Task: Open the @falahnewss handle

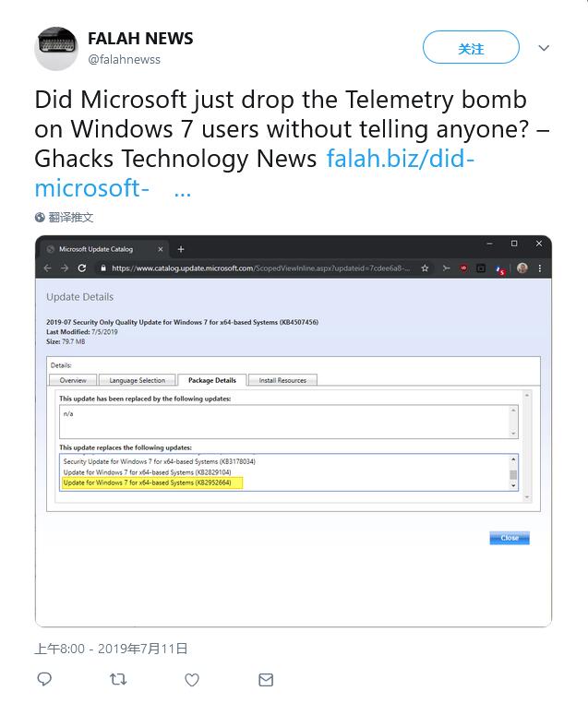Action: tap(124, 59)
